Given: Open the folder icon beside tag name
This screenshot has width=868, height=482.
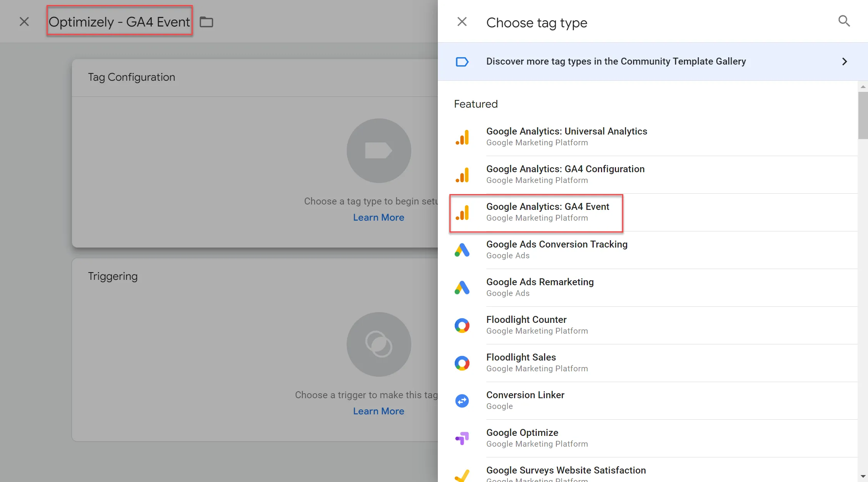Looking at the screenshot, I should pyautogui.click(x=206, y=22).
